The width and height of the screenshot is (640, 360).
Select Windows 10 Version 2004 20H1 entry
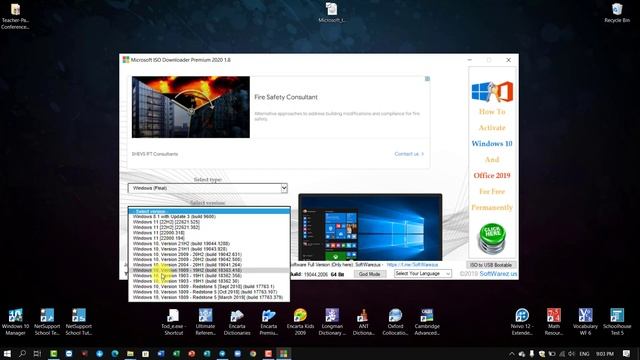coord(209,265)
